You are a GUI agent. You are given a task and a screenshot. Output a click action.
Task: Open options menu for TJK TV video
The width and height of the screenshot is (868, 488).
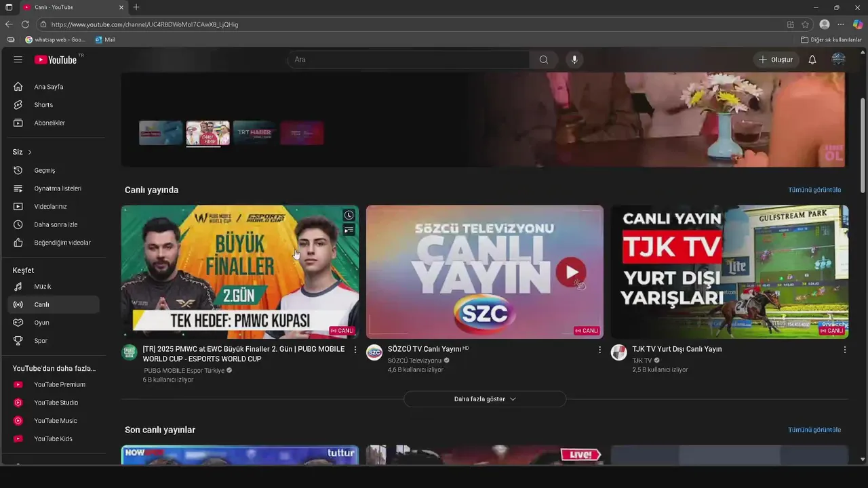click(x=844, y=350)
